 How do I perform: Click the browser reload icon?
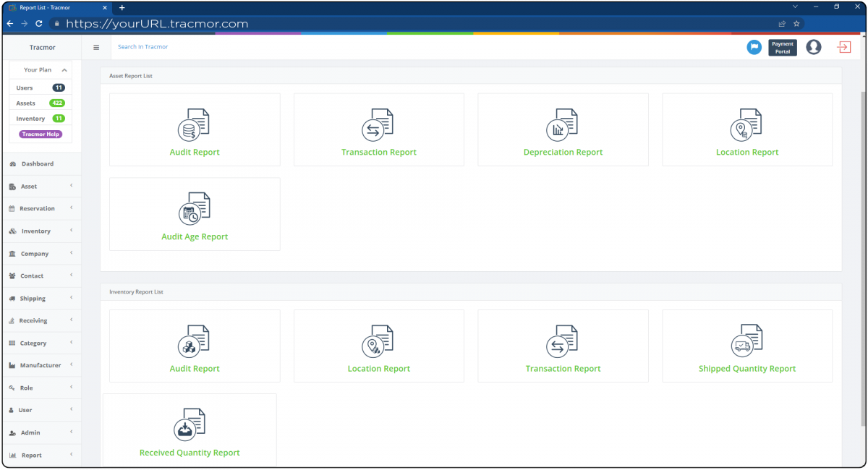pyautogui.click(x=39, y=23)
